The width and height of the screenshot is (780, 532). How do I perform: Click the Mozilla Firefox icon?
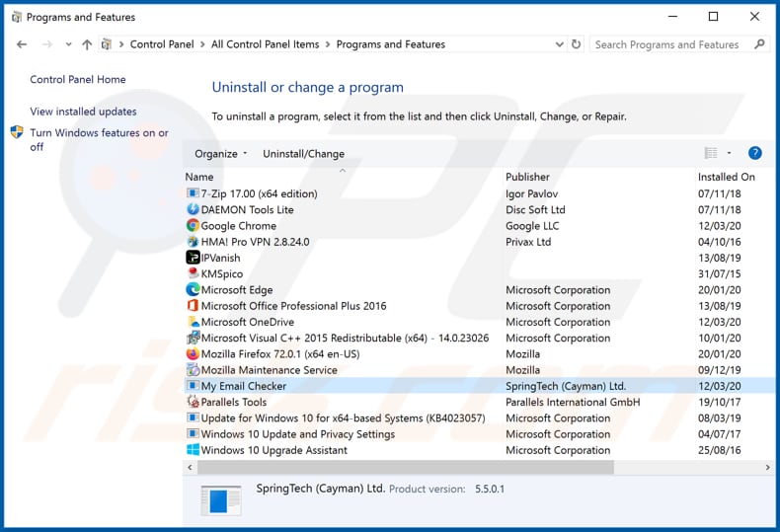(x=193, y=353)
